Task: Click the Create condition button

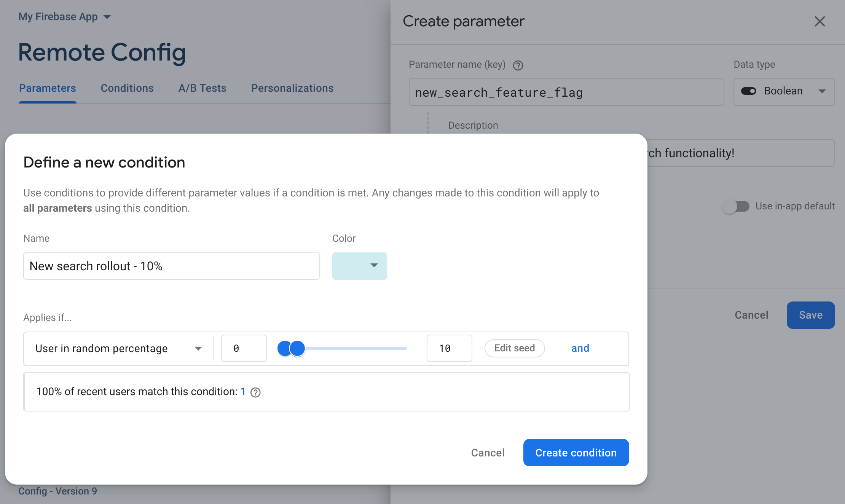Action: [x=576, y=453]
